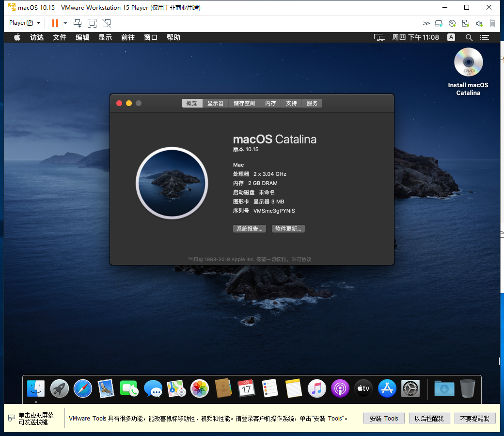The image size is (504, 436).
Task: Open Safari compass icon in Dock
Action: pyautogui.click(x=83, y=389)
